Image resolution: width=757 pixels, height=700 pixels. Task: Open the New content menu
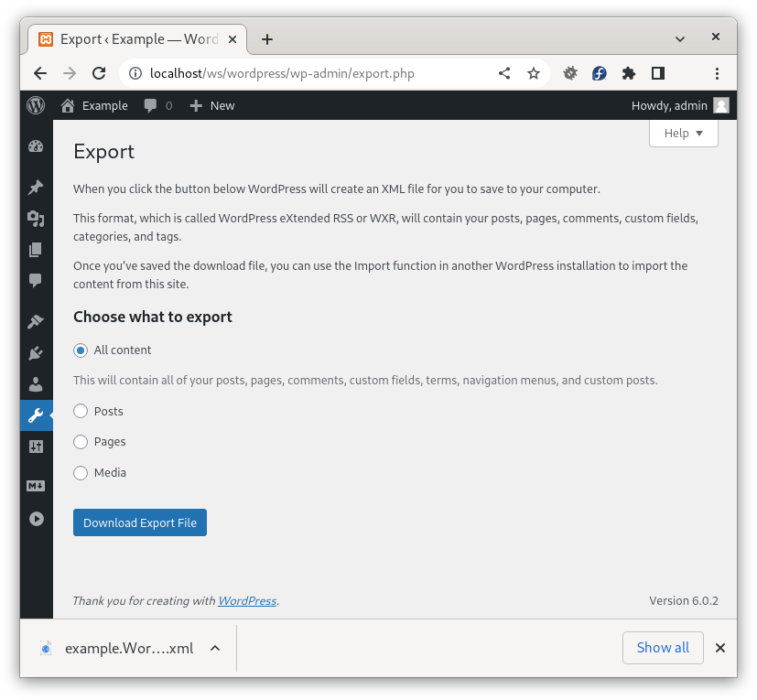tap(211, 105)
